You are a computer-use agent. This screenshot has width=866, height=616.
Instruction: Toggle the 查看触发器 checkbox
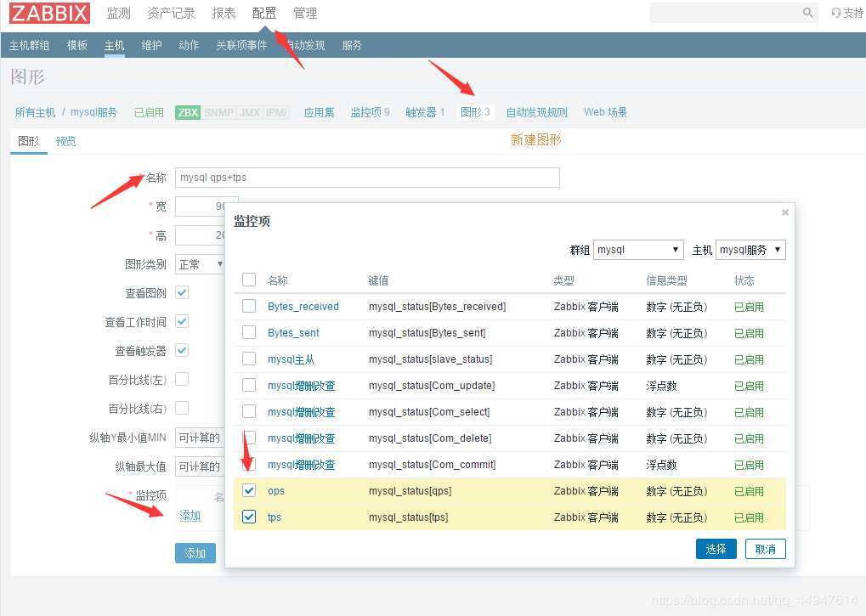coord(182,350)
